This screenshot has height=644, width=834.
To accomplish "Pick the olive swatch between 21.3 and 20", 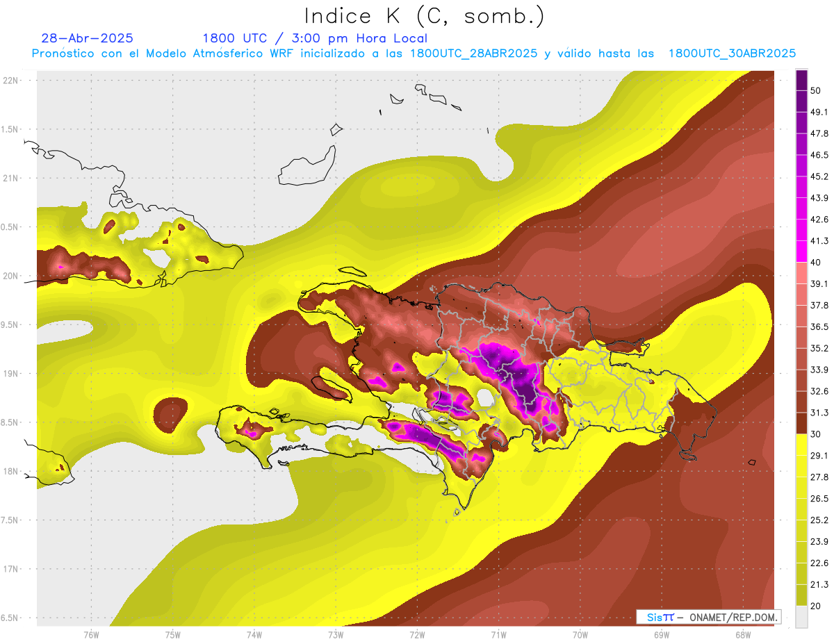I will (801, 595).
